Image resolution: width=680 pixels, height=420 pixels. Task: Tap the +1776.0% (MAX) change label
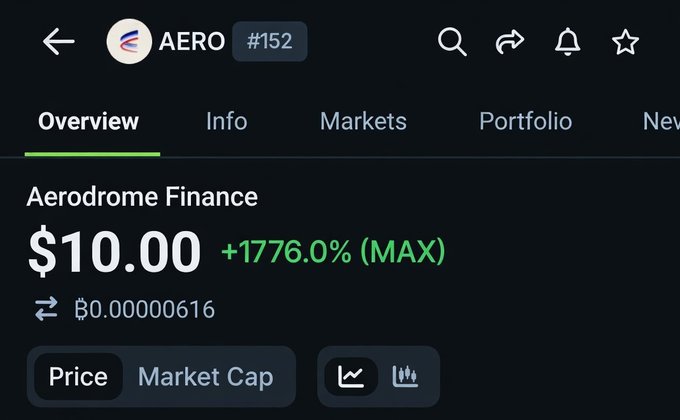click(x=333, y=251)
